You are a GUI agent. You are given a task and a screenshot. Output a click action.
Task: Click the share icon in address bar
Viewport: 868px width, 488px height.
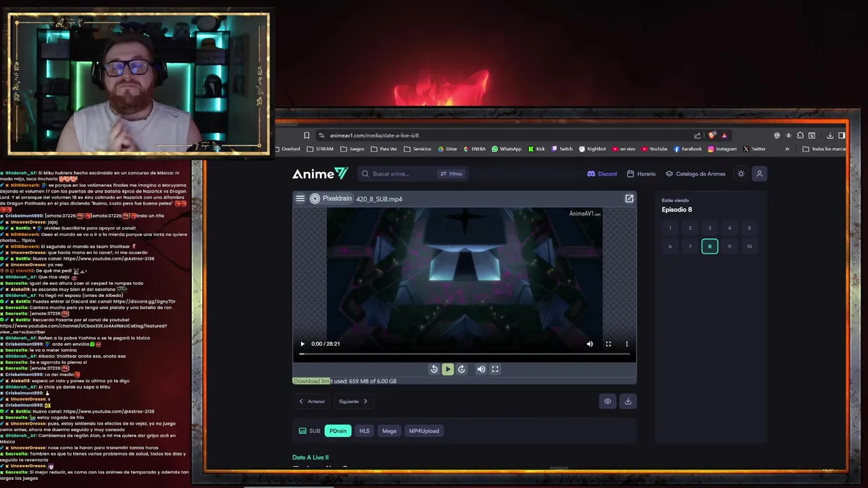tap(697, 135)
